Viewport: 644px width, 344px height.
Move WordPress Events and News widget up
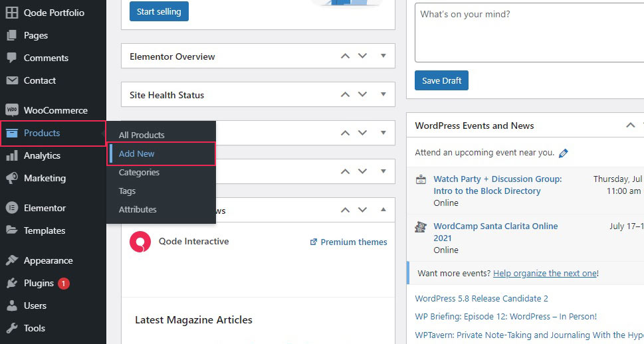(631, 126)
